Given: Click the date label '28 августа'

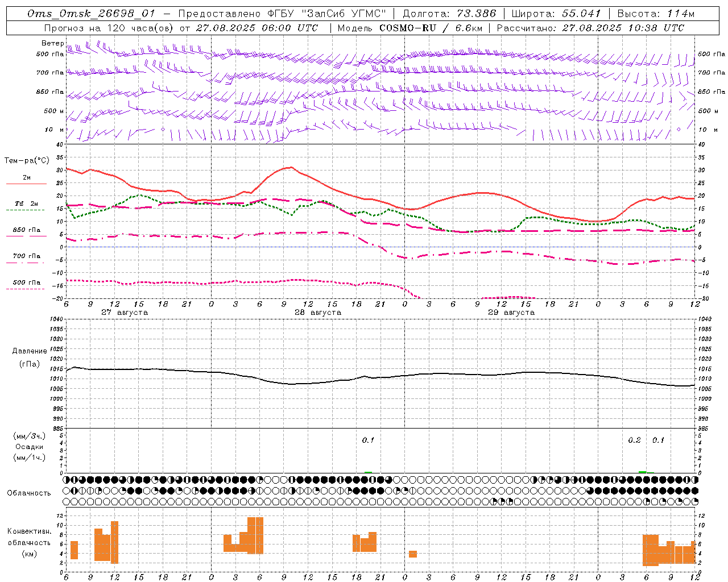Looking at the screenshot, I should pyautogui.click(x=318, y=313).
